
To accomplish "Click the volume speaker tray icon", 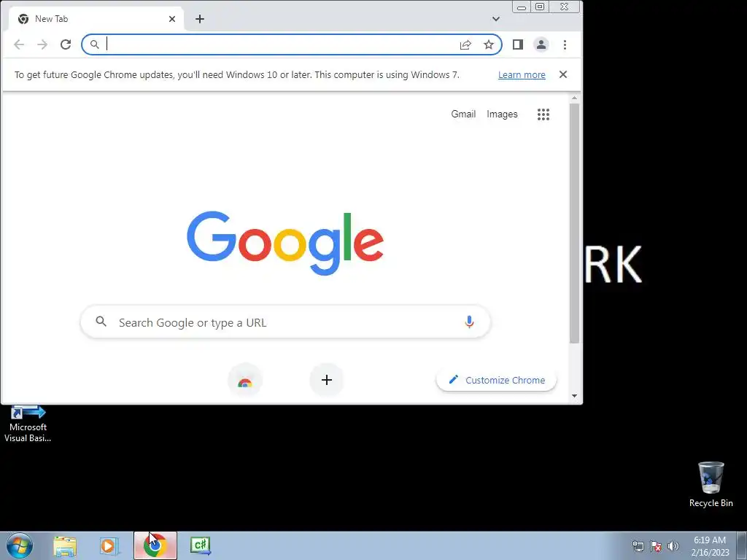I will (673, 546).
